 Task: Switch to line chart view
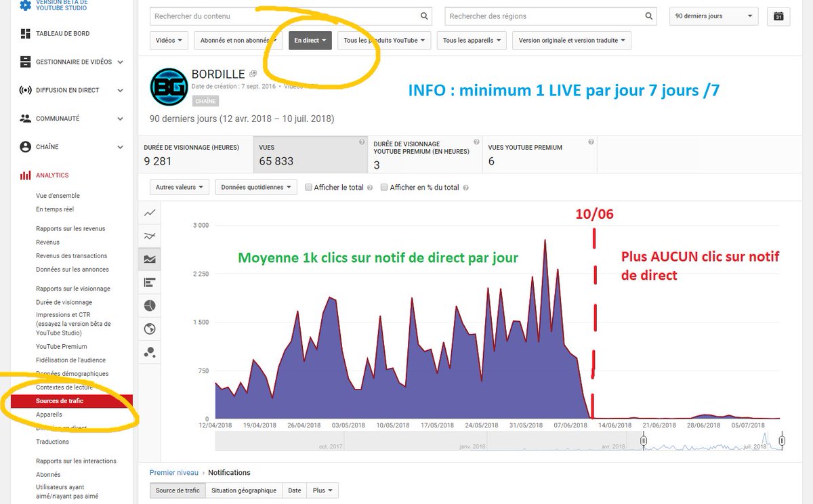click(x=150, y=213)
